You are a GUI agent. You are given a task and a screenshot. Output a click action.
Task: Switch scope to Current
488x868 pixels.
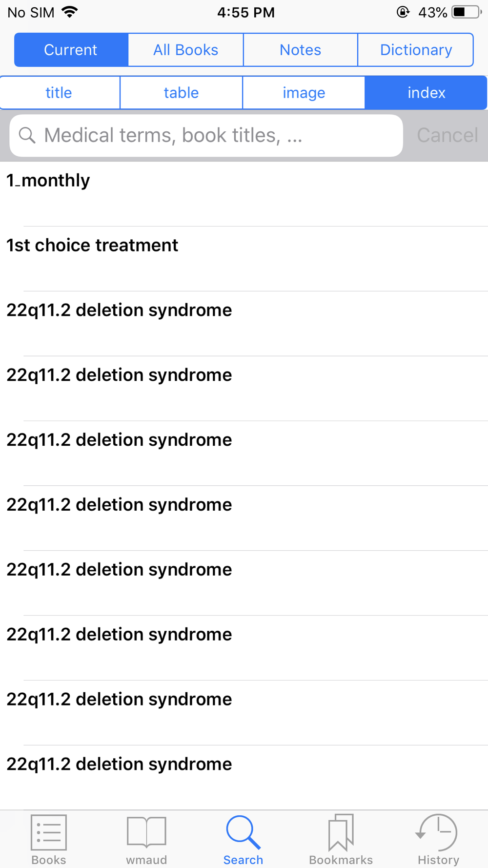71,50
